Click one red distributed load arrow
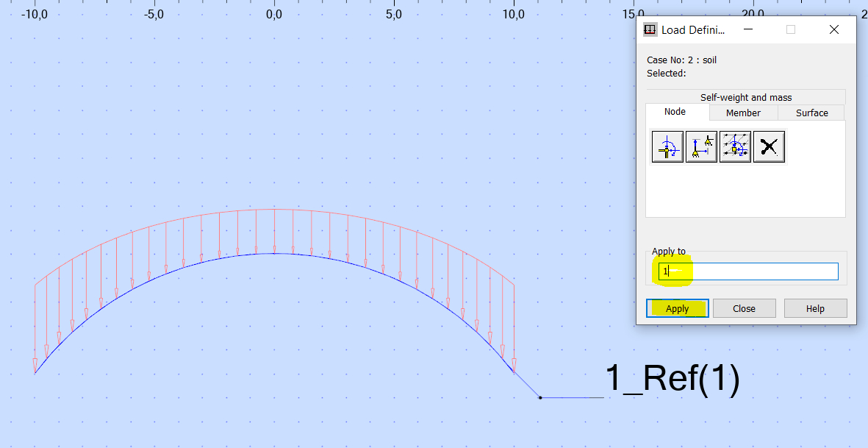This screenshot has width=868, height=448. coord(273,228)
